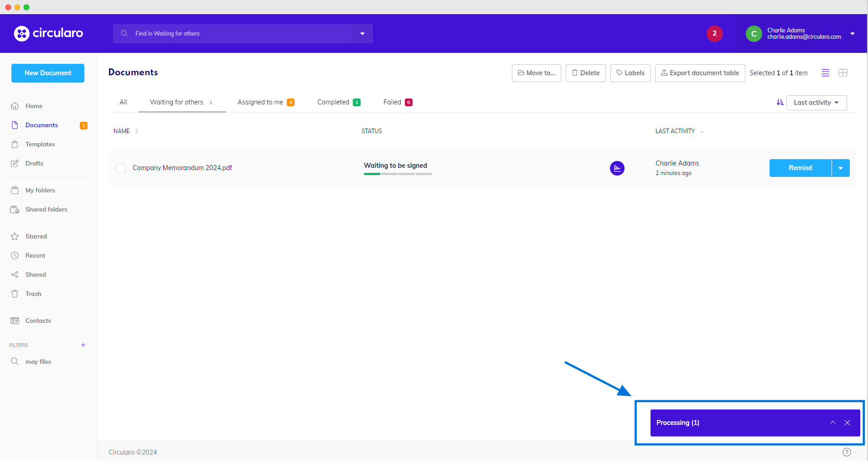This screenshot has width=868, height=461.
Task: Click the Circularo logo
Action: coord(48,33)
